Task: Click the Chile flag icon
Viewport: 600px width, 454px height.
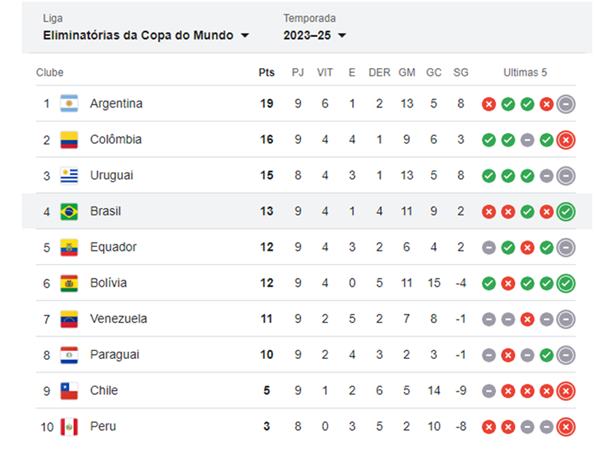Action: click(69, 391)
